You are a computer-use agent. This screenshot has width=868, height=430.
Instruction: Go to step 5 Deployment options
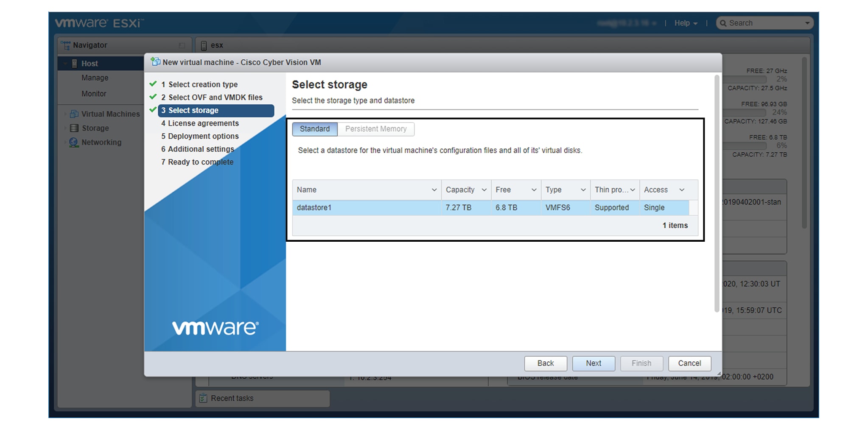click(x=199, y=136)
